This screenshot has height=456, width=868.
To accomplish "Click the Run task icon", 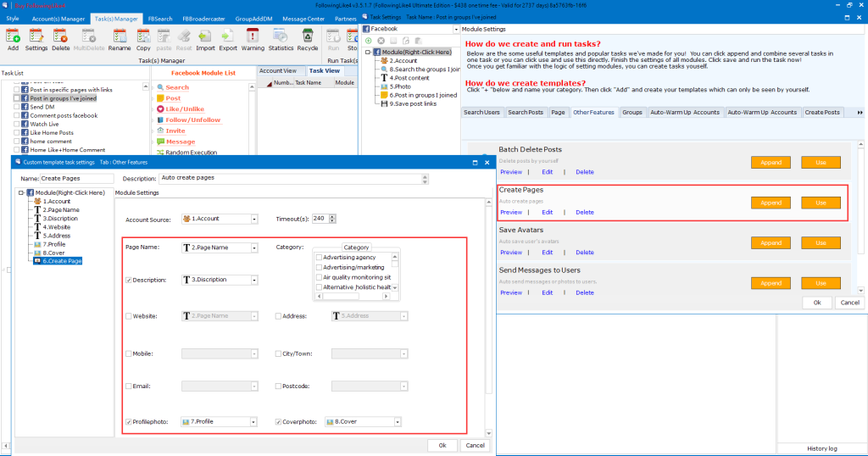I will [x=333, y=40].
